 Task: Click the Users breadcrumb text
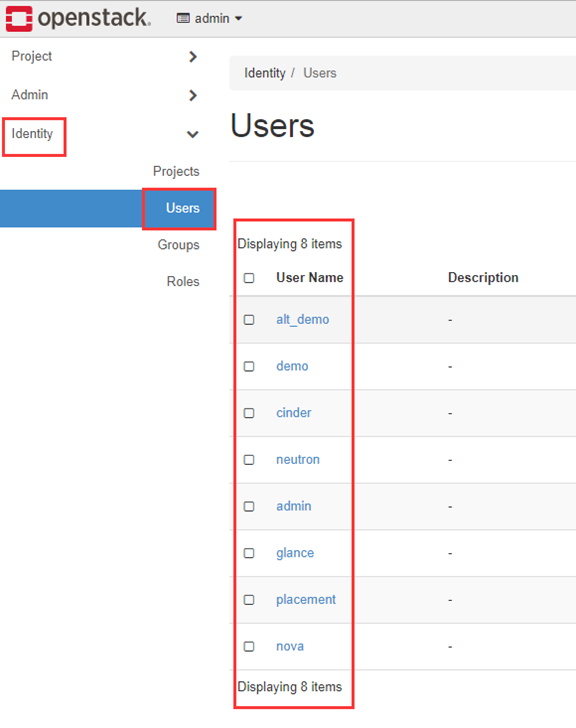click(320, 73)
